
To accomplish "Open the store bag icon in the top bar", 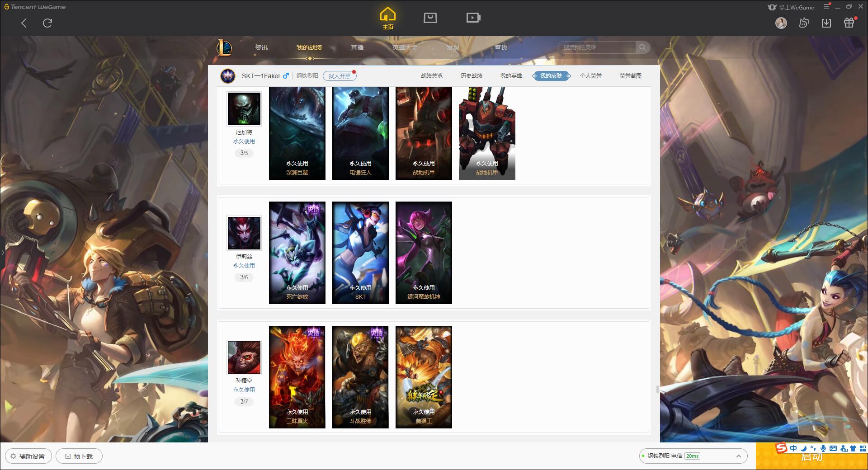I will click(430, 18).
